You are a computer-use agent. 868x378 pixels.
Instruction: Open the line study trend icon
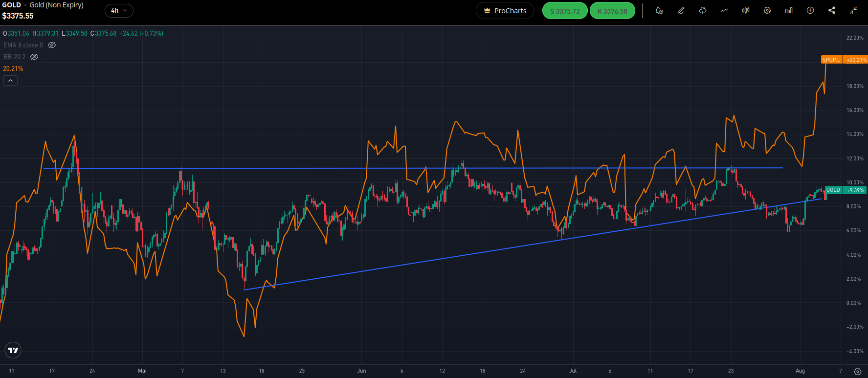724,10
